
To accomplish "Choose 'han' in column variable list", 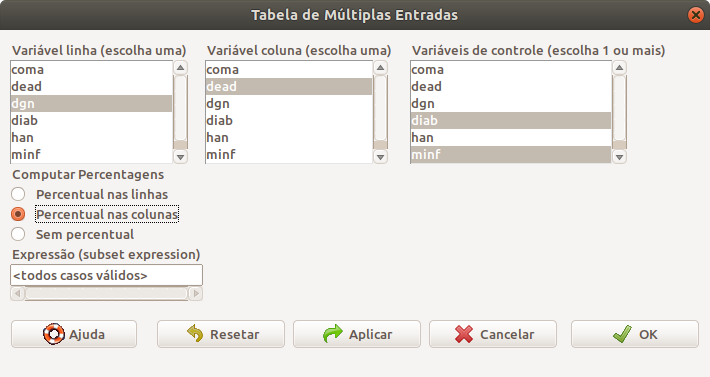I will coord(289,137).
